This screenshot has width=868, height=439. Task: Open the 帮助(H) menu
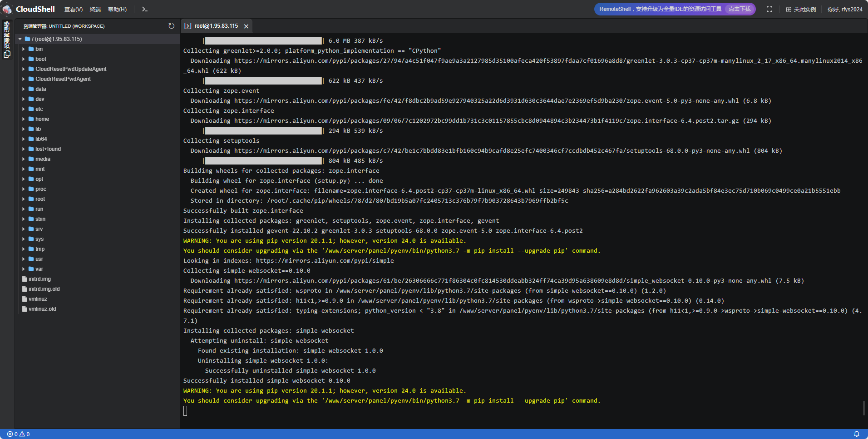(117, 10)
